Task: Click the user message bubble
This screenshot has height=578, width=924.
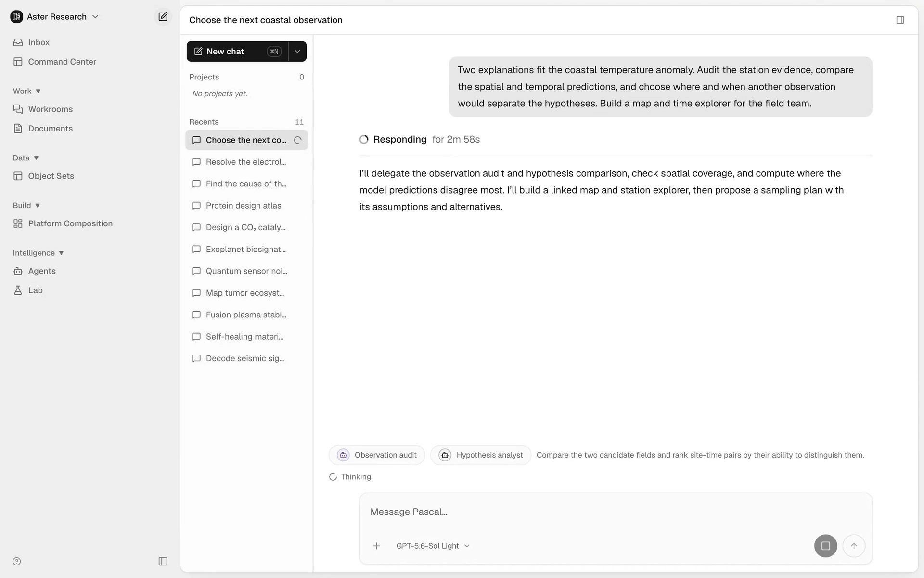Action: point(660,87)
